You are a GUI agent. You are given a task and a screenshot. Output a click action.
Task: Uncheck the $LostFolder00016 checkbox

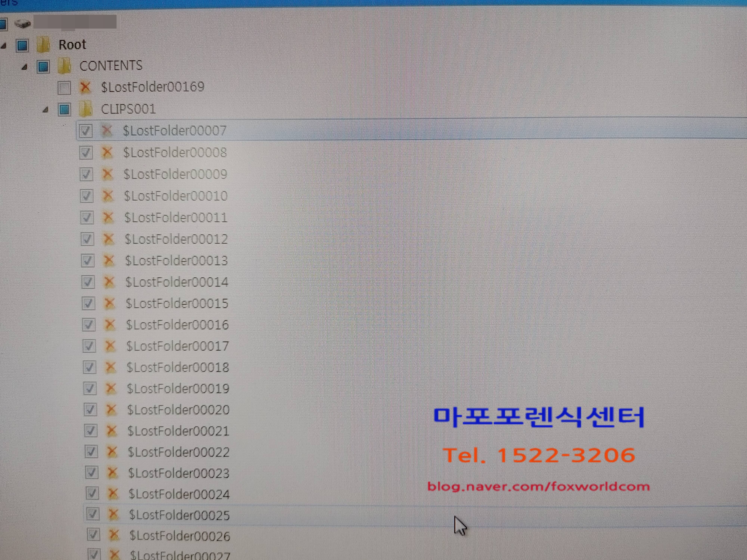(x=89, y=325)
